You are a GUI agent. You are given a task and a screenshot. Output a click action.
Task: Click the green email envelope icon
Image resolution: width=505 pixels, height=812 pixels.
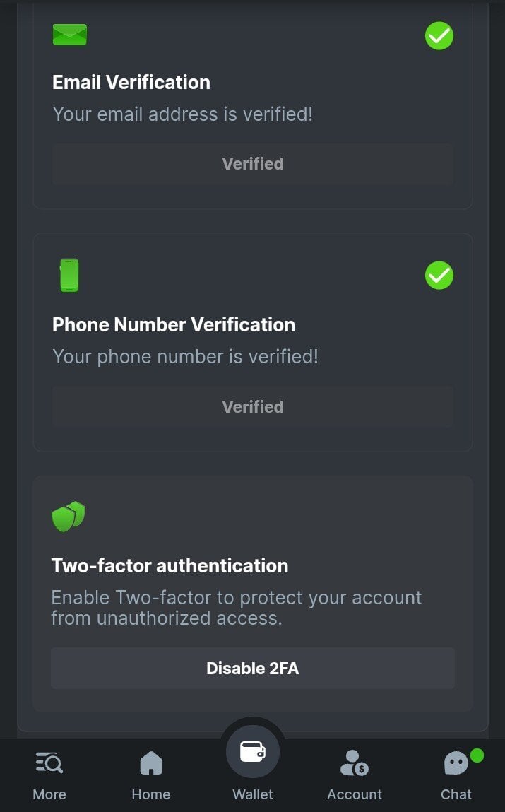69,35
